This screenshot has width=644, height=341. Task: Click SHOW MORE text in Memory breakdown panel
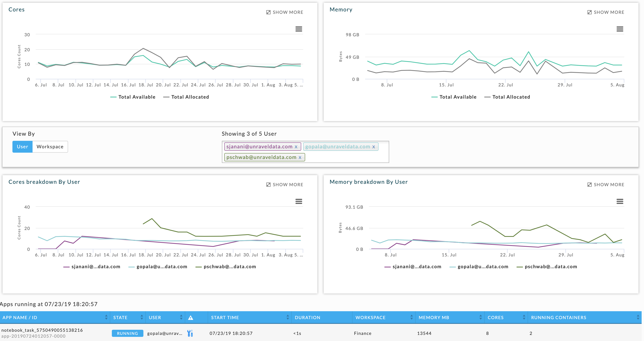(x=609, y=184)
